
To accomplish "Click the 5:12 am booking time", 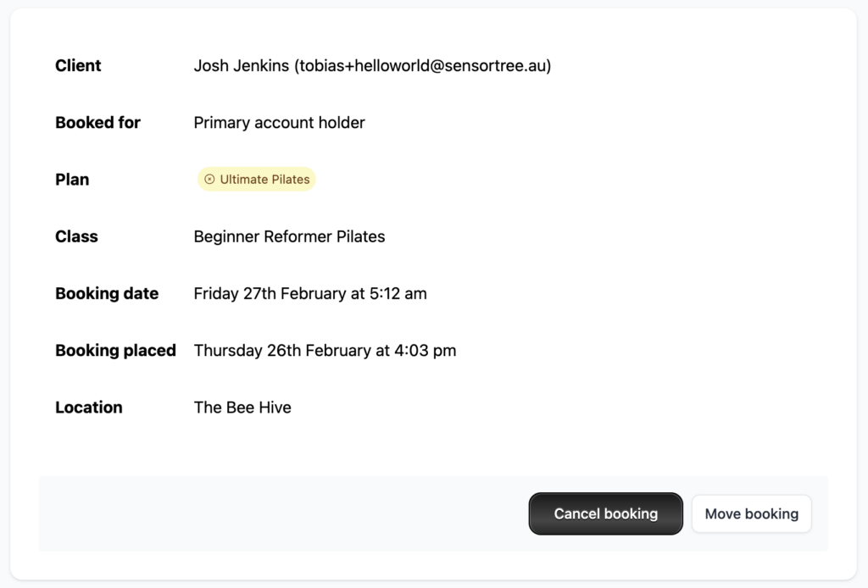I will point(398,294).
